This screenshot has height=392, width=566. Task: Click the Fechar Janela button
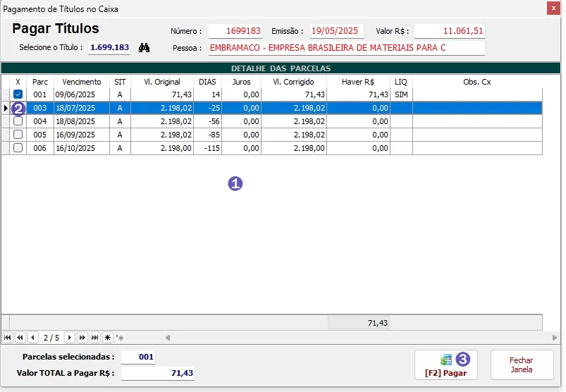[522, 365]
